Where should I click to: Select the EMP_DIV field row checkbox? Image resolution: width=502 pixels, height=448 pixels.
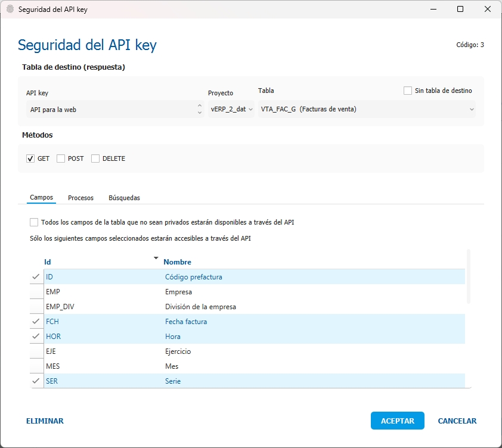pyautogui.click(x=36, y=307)
